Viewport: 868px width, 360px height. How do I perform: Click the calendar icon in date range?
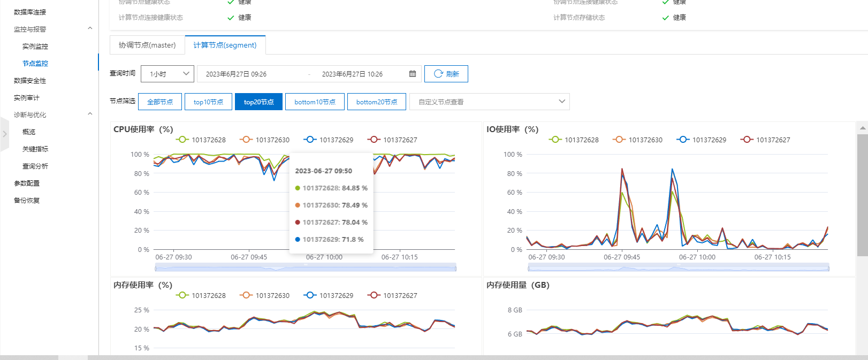413,74
